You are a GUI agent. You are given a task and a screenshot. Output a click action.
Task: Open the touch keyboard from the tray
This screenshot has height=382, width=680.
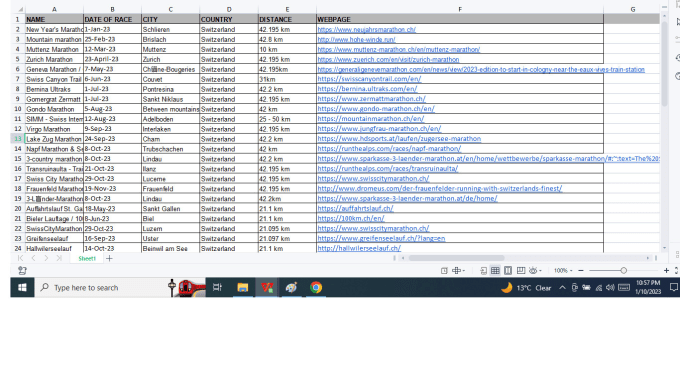[624, 288]
